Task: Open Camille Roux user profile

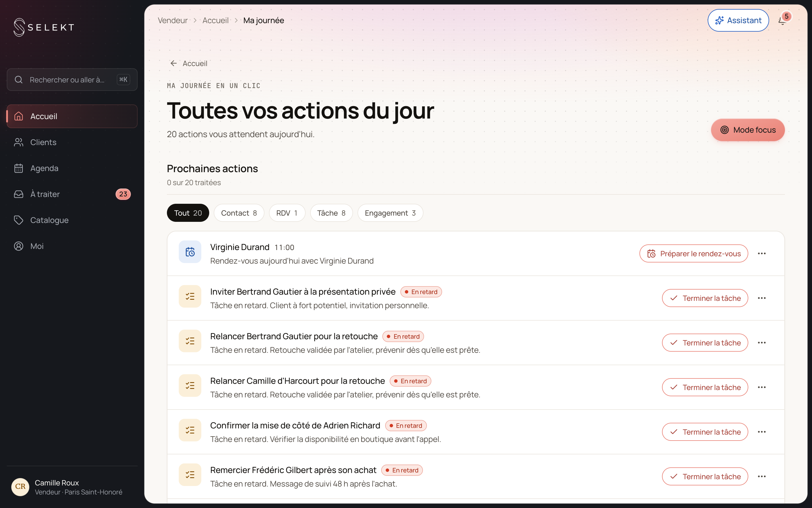Action: pyautogui.click(x=72, y=487)
